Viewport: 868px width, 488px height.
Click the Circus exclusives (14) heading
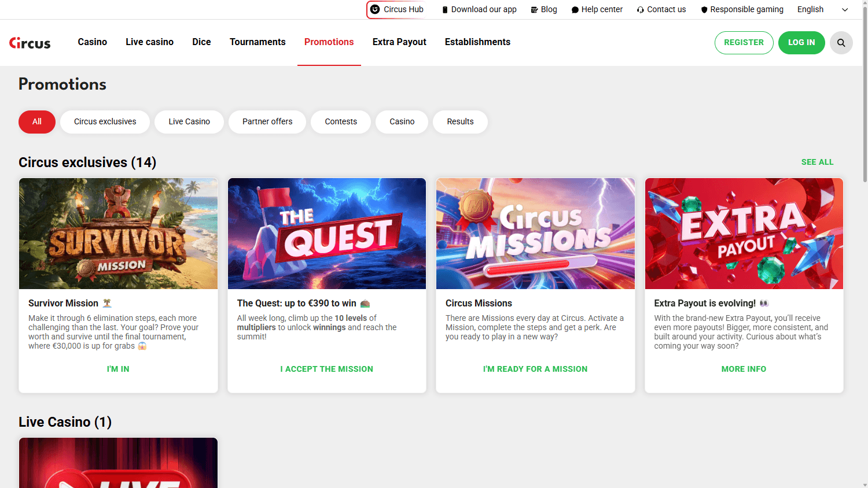[x=87, y=162]
